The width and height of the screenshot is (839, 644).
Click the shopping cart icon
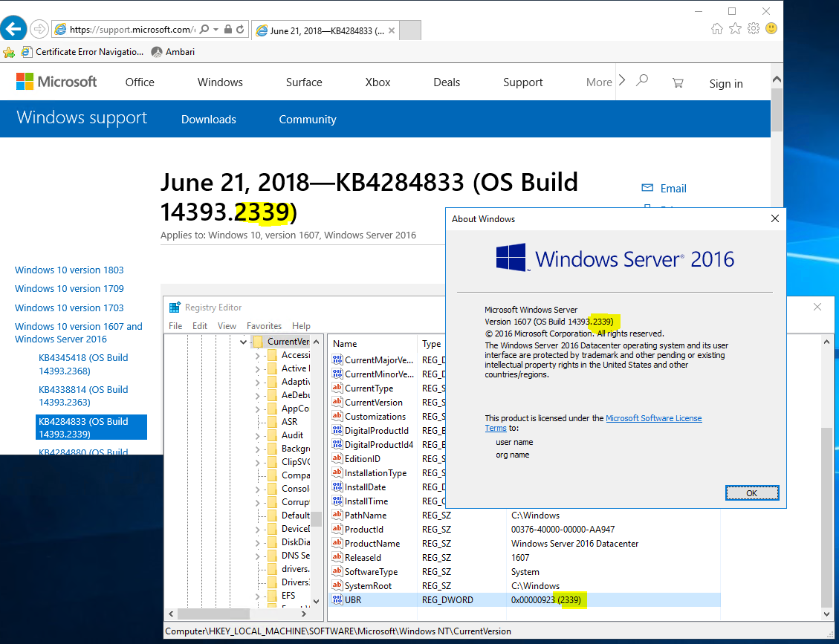click(678, 83)
